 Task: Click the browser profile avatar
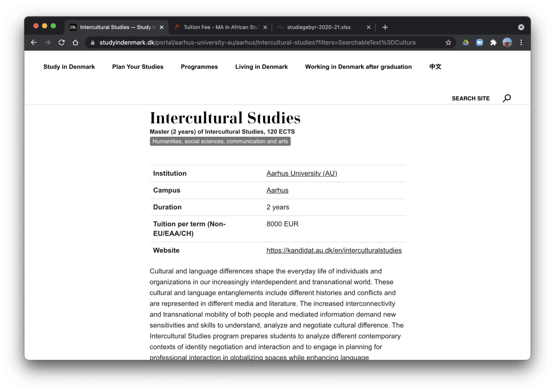pos(507,42)
